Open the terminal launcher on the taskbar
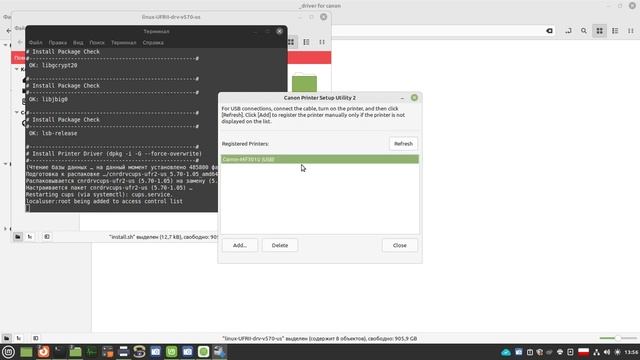 (x=59, y=352)
